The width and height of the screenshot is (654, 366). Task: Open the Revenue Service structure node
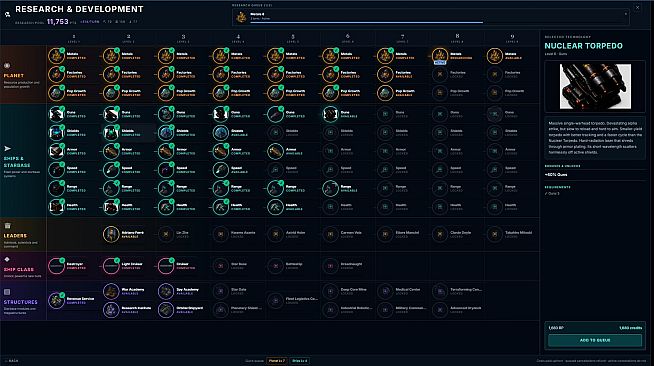[x=56, y=300]
